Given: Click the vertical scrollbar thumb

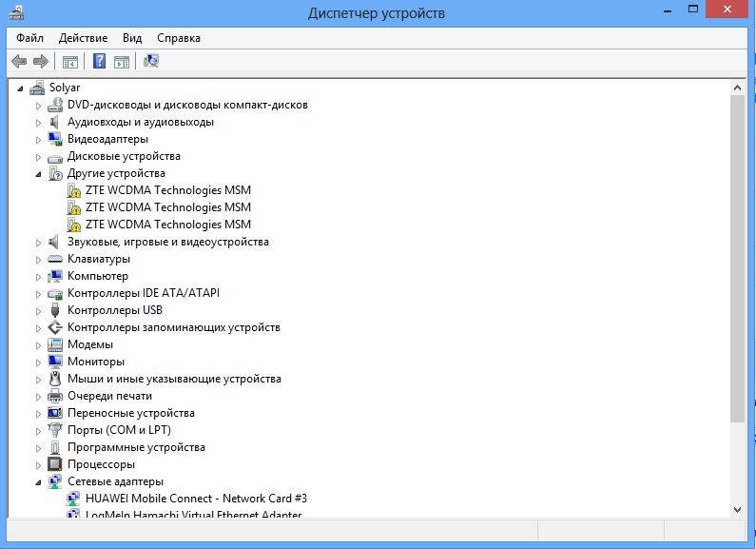Looking at the screenshot, I should (x=737, y=259).
